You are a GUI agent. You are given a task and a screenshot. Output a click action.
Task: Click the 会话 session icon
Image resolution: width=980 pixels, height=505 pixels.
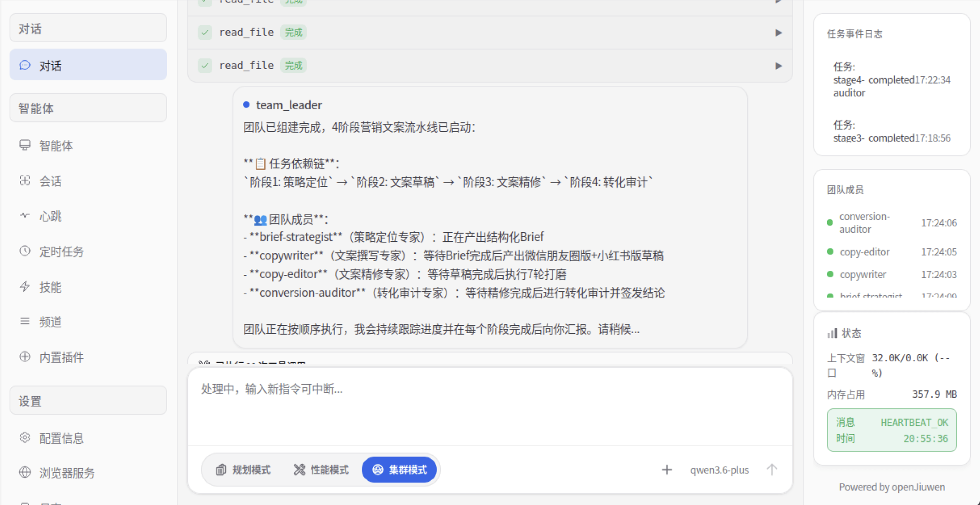tap(25, 180)
